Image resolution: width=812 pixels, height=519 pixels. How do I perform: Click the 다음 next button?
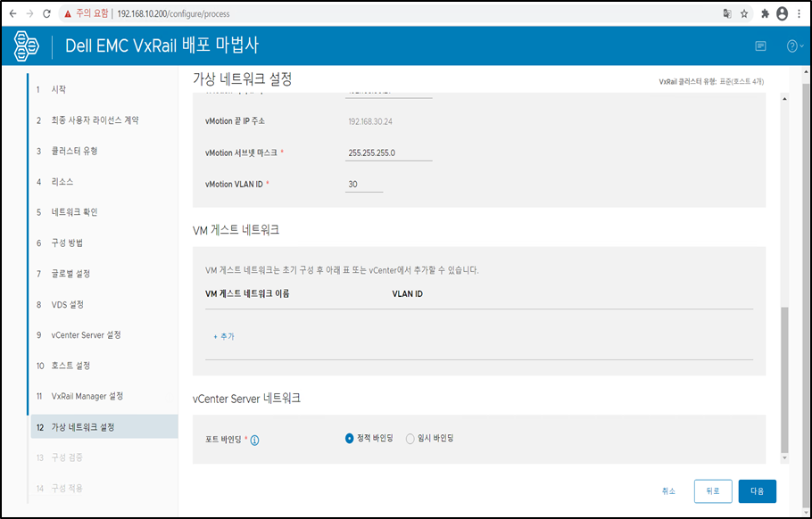click(x=757, y=491)
